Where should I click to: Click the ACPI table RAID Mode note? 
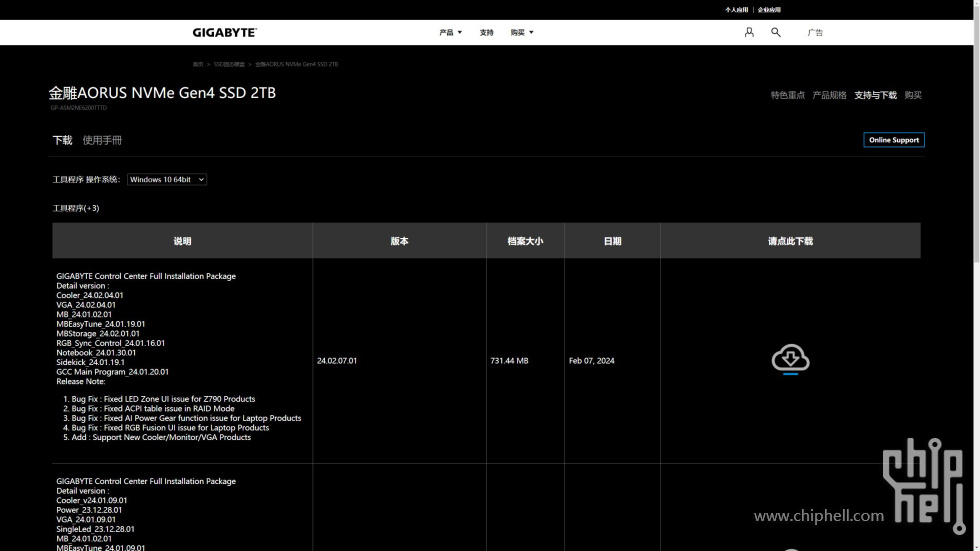(x=153, y=409)
